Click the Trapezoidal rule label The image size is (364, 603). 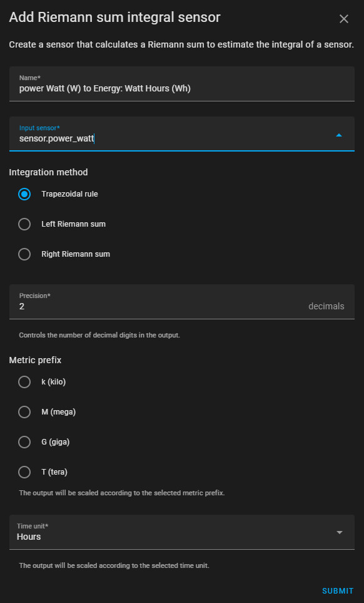coord(69,194)
